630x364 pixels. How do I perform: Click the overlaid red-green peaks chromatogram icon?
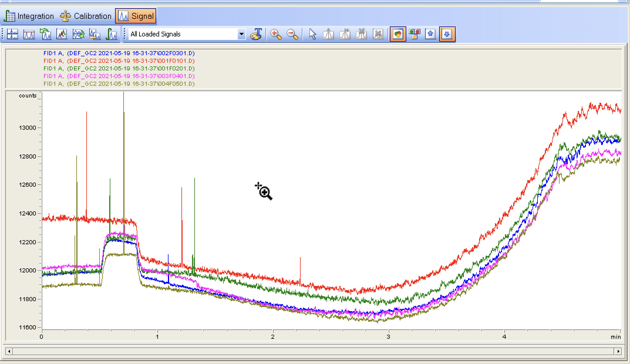62,34
